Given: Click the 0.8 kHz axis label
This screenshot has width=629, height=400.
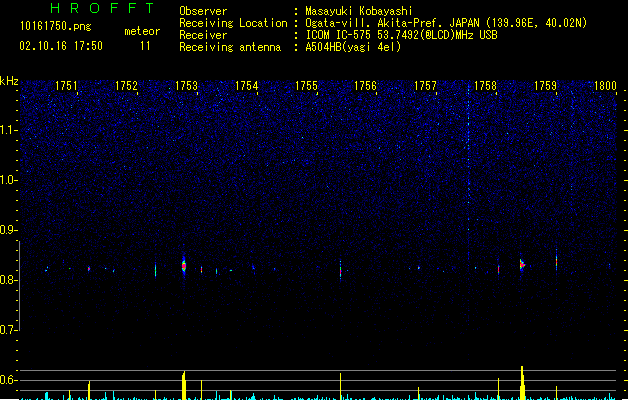Looking at the screenshot, I should (8, 280).
